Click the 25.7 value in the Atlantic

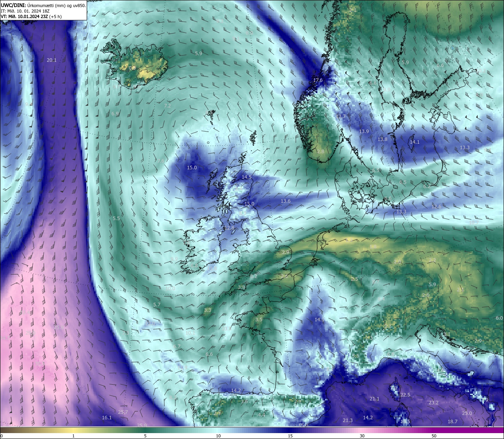[x=123, y=412]
